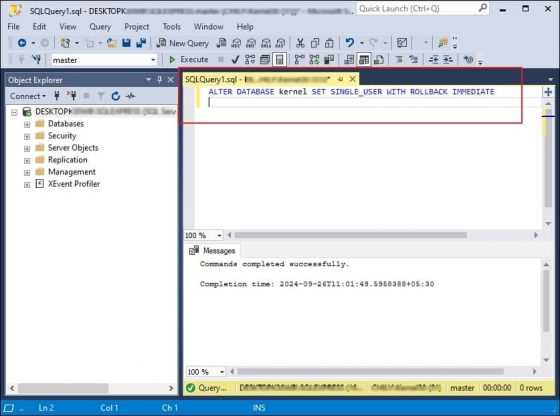
Task: Click Connect Object Explorer plug icon
Action: click(57, 96)
